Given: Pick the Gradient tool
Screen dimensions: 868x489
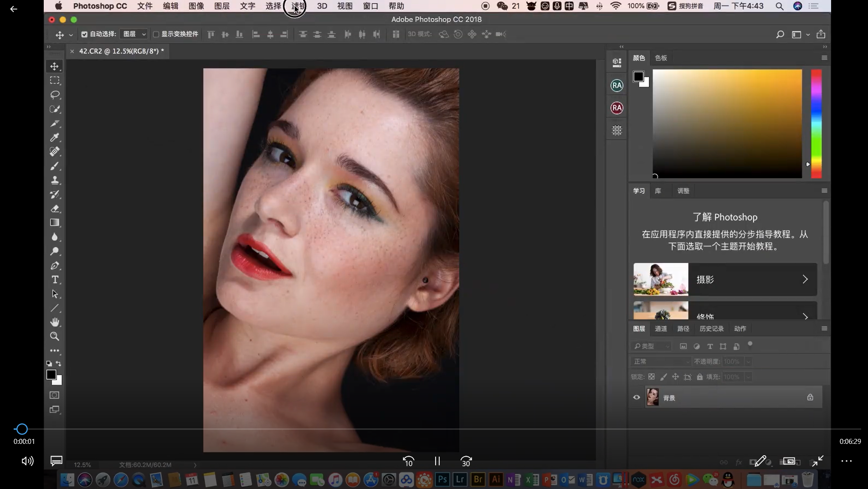Looking at the screenshot, I should pos(55,223).
